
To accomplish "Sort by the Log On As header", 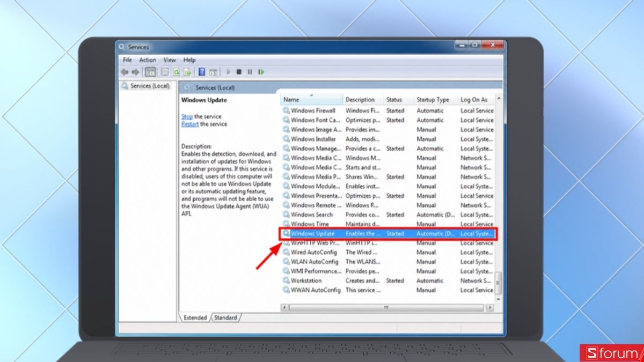I will click(476, 100).
